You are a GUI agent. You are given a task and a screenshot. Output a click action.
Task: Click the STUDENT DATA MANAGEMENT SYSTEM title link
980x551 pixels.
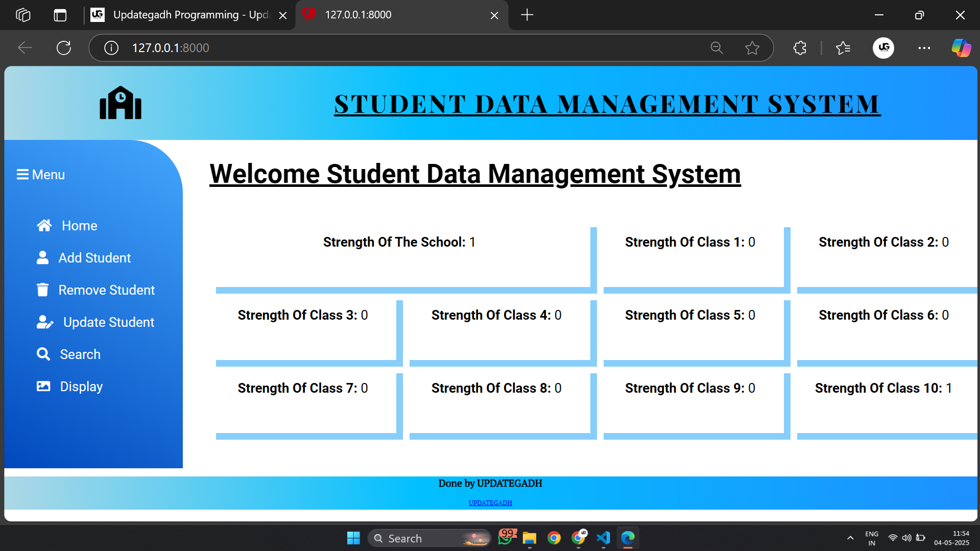[606, 104]
